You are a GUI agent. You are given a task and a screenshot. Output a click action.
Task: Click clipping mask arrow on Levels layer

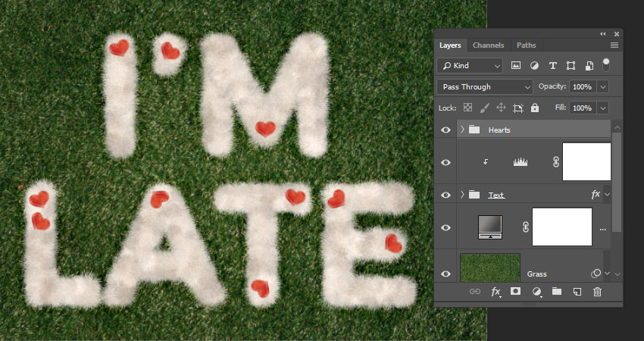[x=486, y=162]
